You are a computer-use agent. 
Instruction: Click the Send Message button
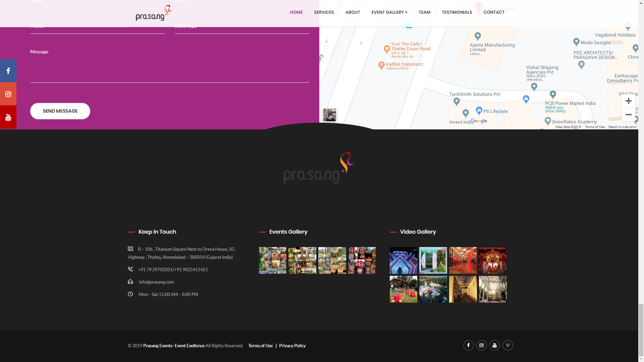(60, 111)
